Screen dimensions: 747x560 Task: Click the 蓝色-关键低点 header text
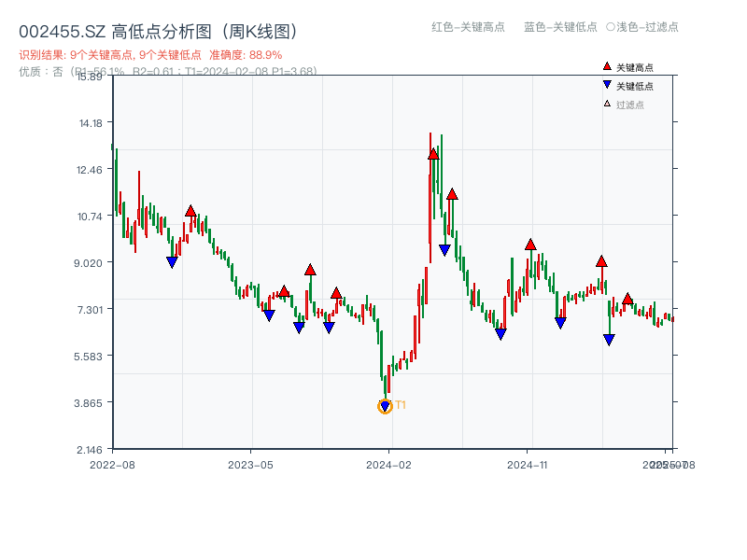[560, 27]
